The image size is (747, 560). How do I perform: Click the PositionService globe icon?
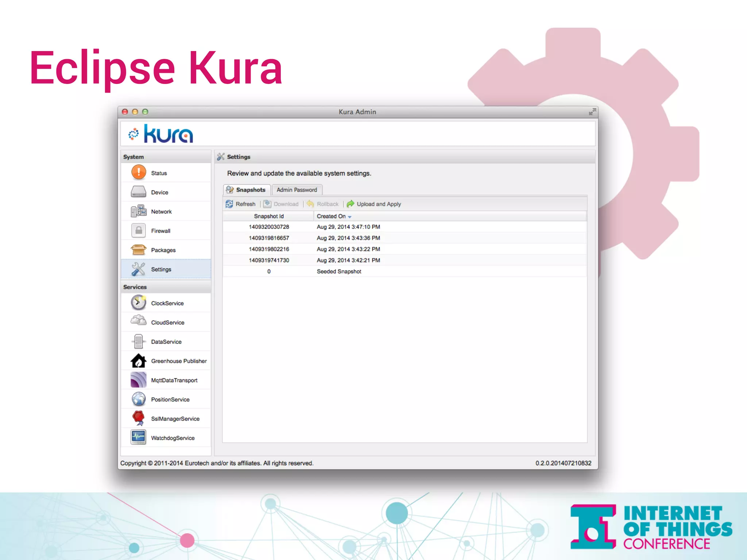(139, 399)
